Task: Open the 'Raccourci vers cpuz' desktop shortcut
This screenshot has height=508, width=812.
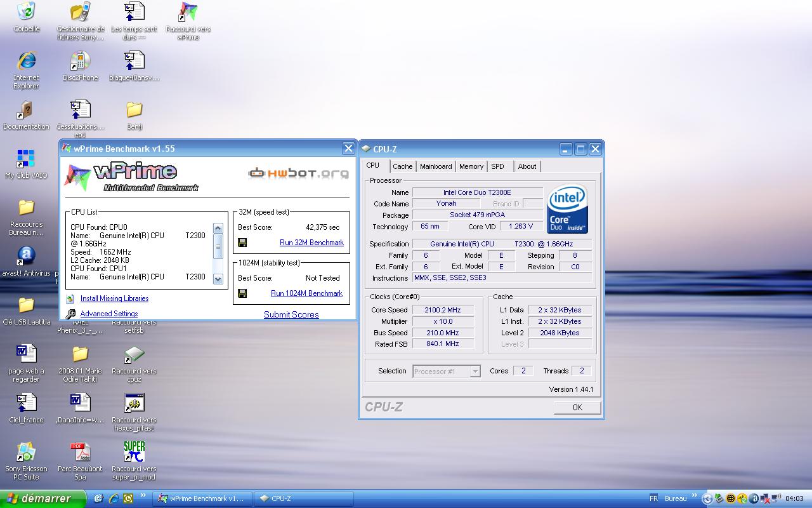Action: click(134, 363)
